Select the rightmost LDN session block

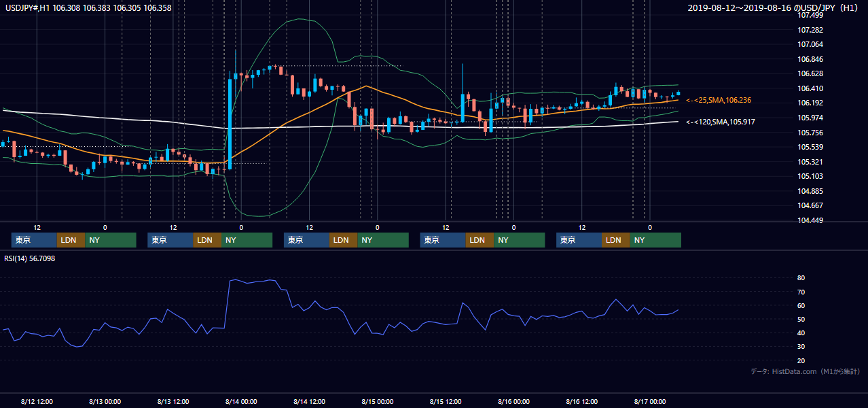click(615, 240)
